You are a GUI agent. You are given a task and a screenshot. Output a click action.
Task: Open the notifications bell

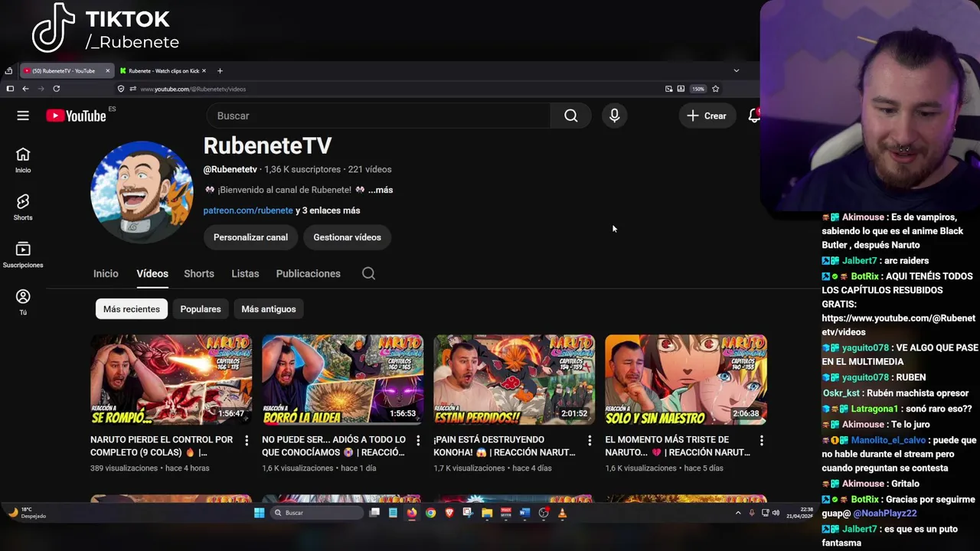753,116
